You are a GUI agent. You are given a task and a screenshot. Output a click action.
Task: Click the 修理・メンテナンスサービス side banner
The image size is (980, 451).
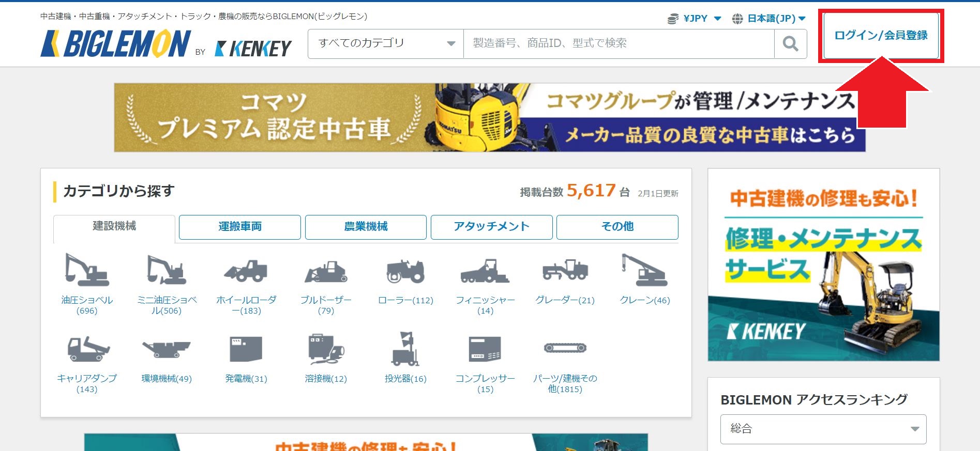pyautogui.click(x=824, y=265)
